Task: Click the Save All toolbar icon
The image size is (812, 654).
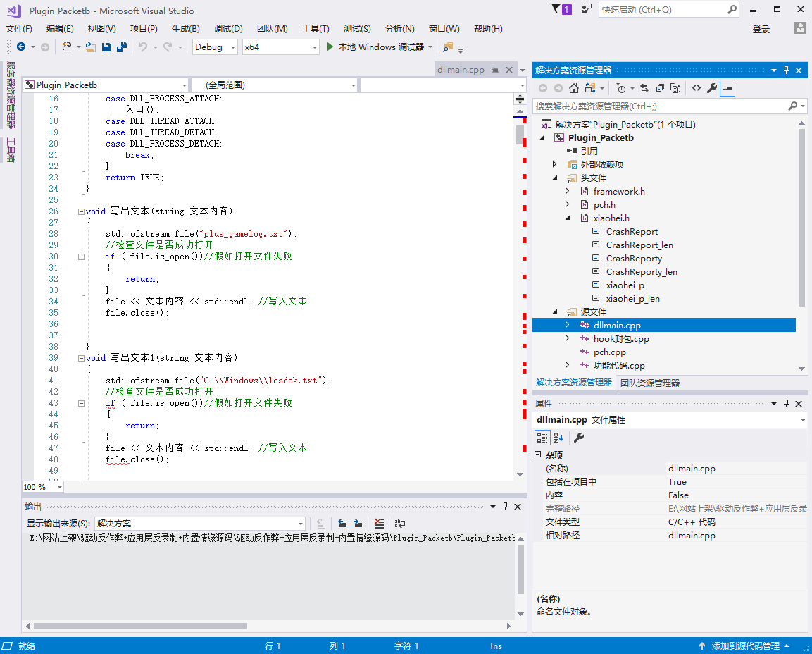Action: click(x=121, y=47)
